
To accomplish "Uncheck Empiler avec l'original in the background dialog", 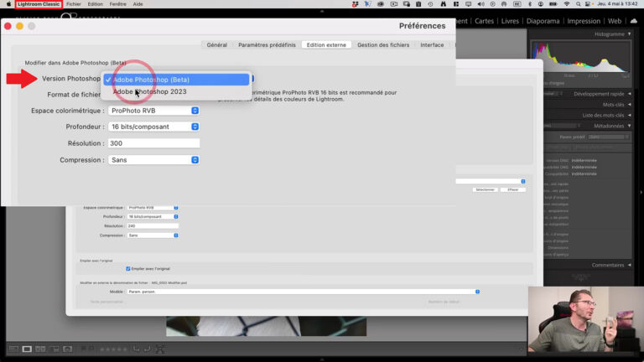I will click(128, 269).
